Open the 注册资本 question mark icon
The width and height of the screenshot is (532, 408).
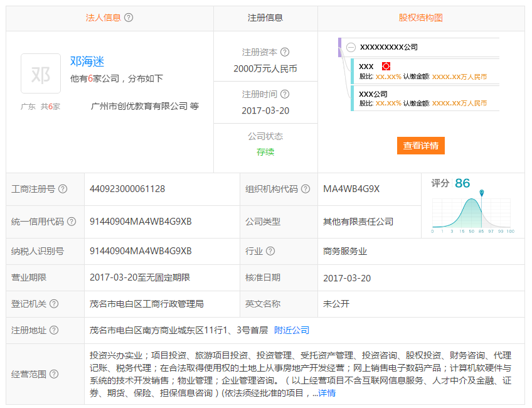[x=284, y=51]
